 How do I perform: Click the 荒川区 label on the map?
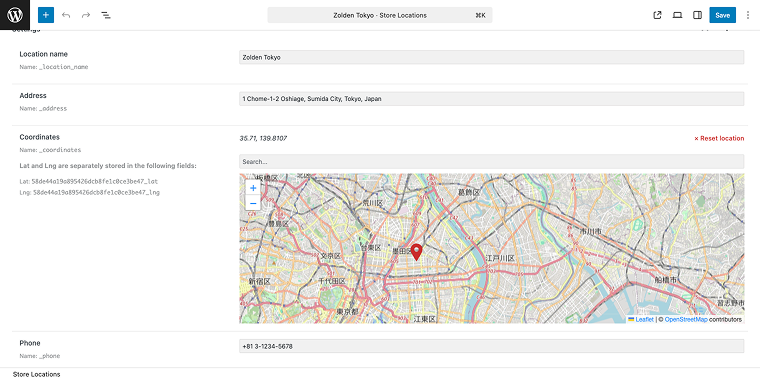tap(373, 203)
